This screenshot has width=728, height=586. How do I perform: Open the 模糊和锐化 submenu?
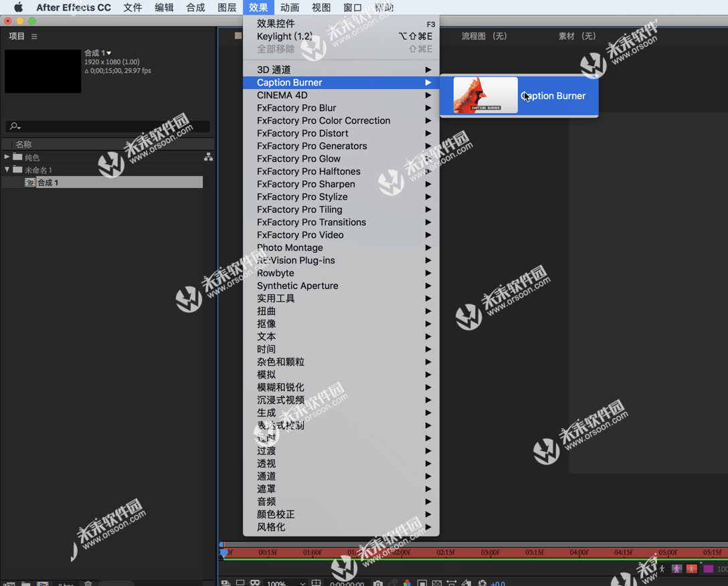[x=341, y=387]
